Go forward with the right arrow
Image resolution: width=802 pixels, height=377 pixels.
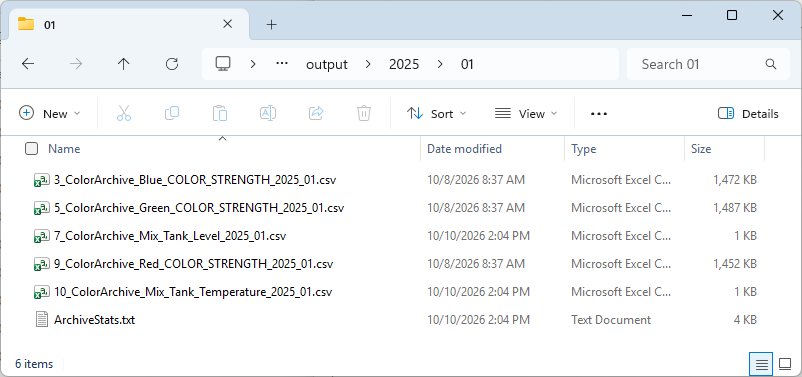76,64
